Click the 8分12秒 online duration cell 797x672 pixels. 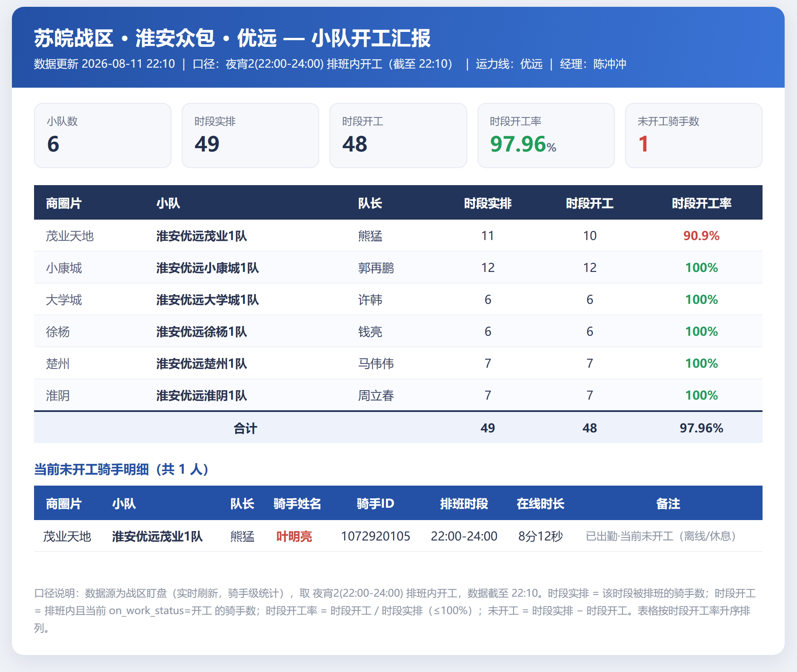coord(540,536)
